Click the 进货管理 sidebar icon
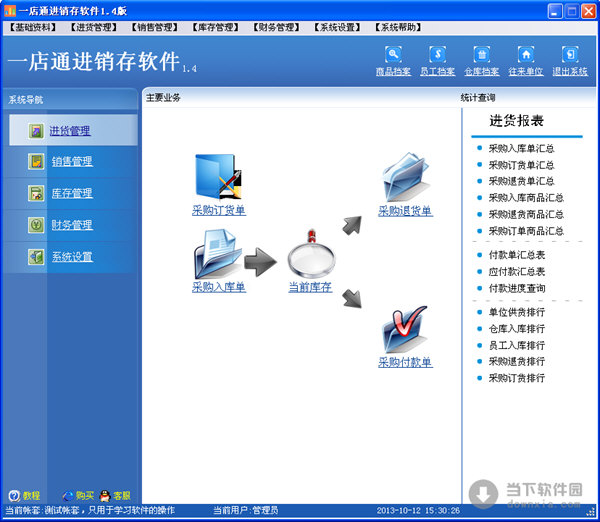This screenshot has height=522, width=600. 36,131
